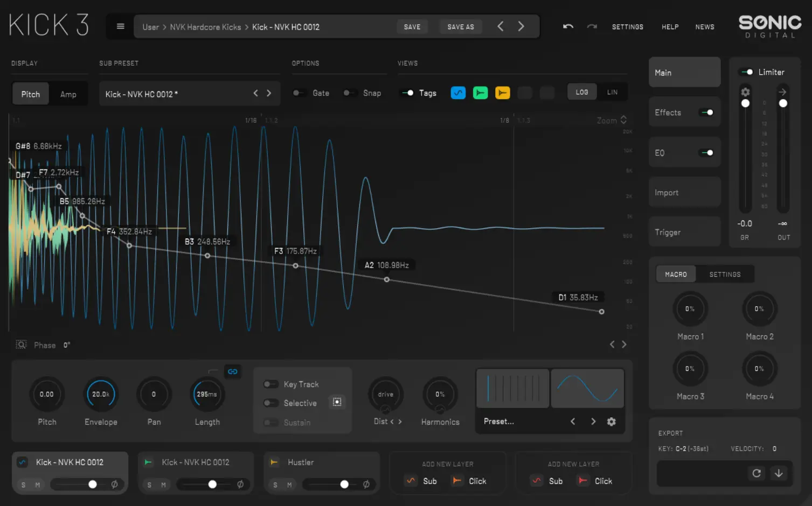Open NEWS in top bar

click(705, 26)
